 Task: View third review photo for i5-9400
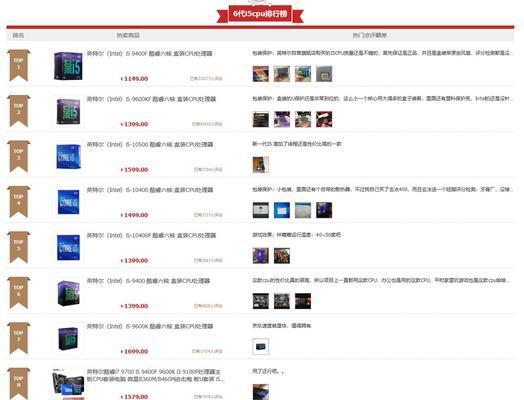pyautogui.click(x=303, y=301)
